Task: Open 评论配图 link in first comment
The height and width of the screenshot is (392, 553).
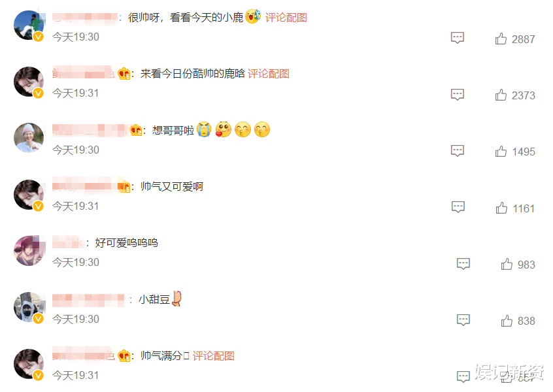Action: (286, 18)
